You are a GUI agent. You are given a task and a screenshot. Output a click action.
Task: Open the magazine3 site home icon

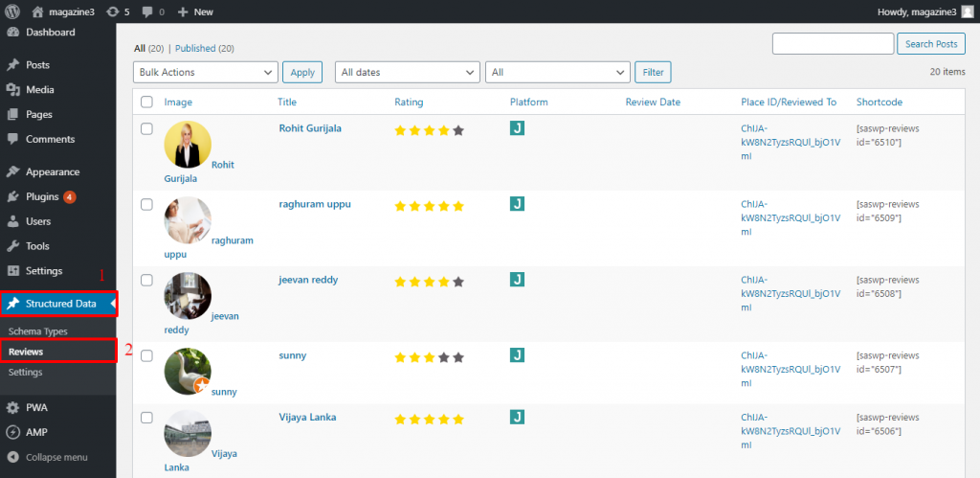(x=37, y=11)
